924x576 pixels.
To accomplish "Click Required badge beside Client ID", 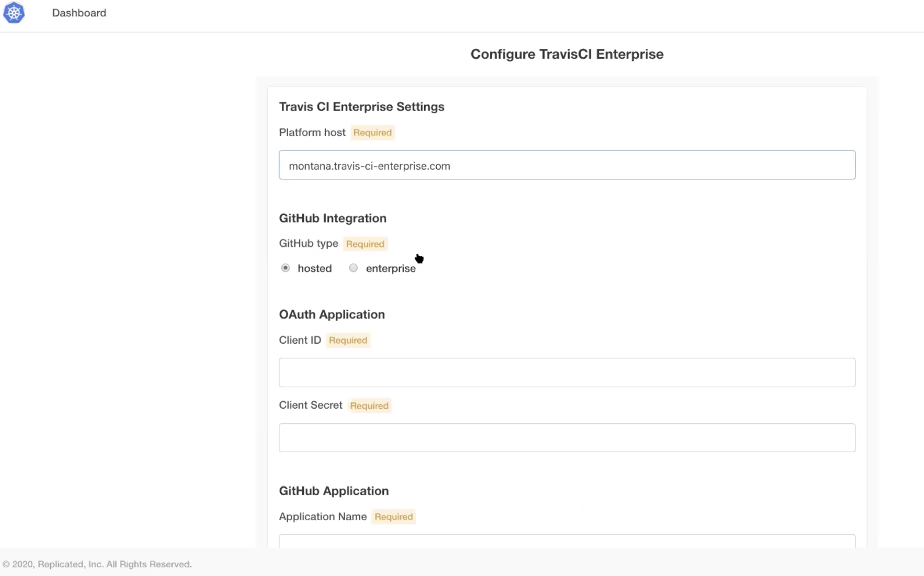I will click(x=348, y=340).
